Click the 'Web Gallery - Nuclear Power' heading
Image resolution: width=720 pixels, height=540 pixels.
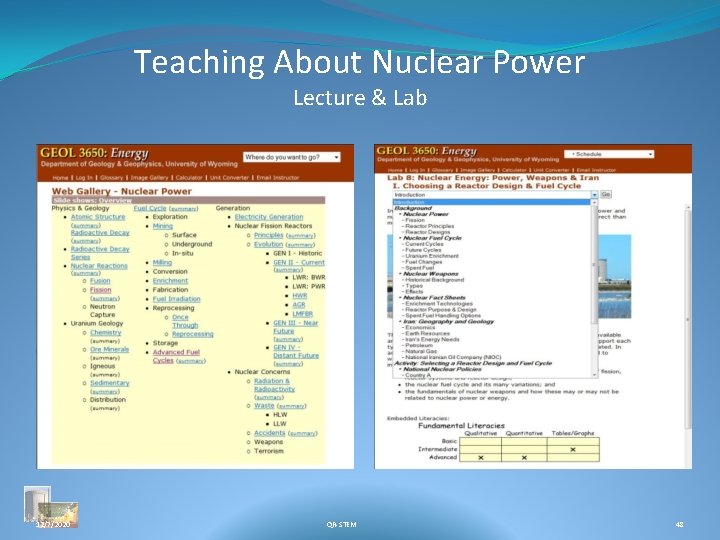tap(122, 191)
